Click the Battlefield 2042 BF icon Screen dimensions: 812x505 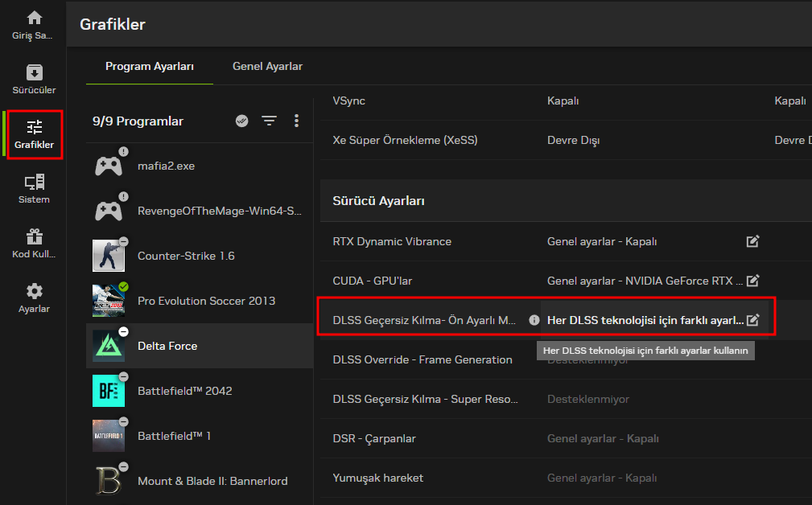[x=108, y=391]
